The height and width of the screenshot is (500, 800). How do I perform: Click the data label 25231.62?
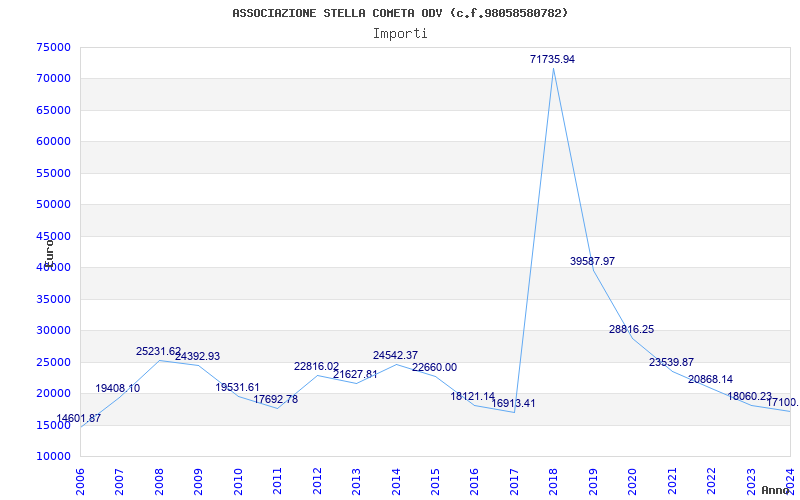pyautogui.click(x=158, y=352)
